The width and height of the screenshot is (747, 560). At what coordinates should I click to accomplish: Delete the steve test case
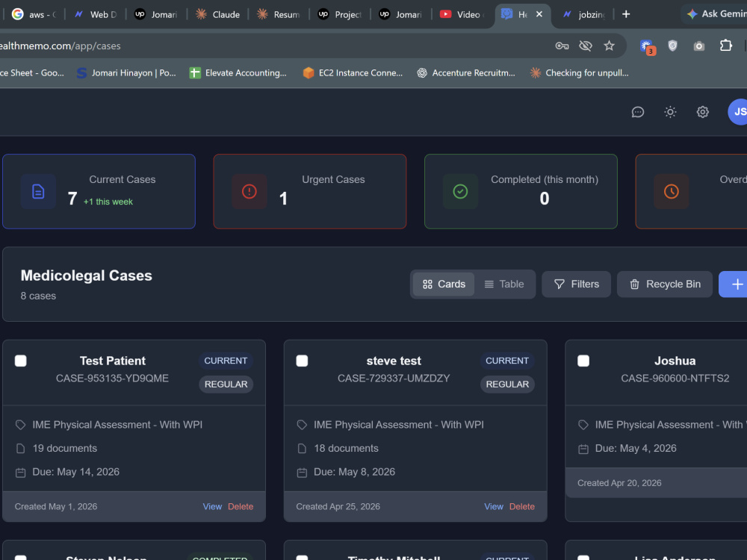521,507
